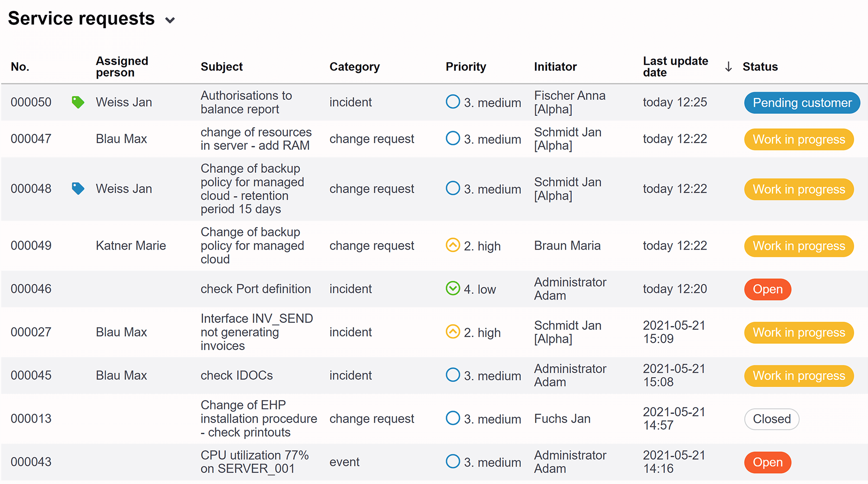Click the Category column header

click(x=355, y=66)
